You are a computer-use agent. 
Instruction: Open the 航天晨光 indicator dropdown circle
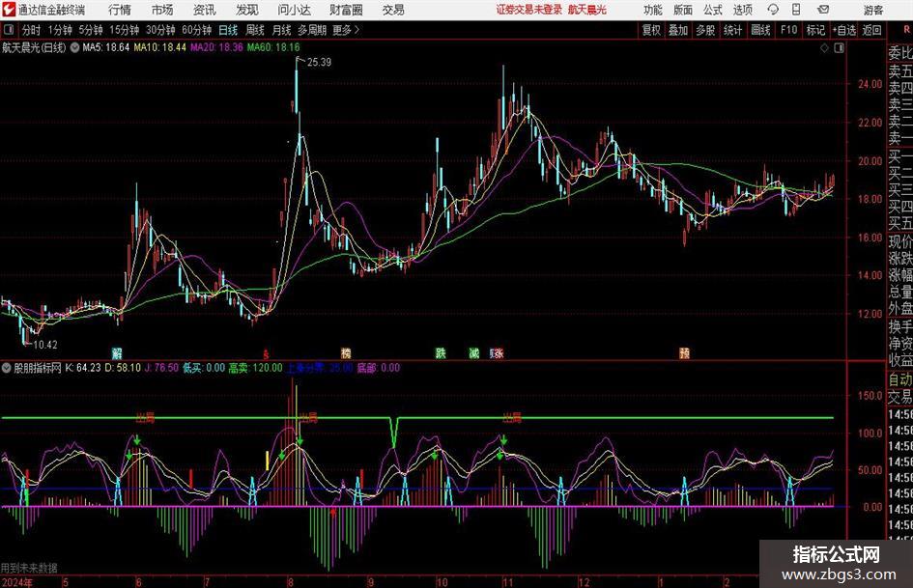coord(74,47)
